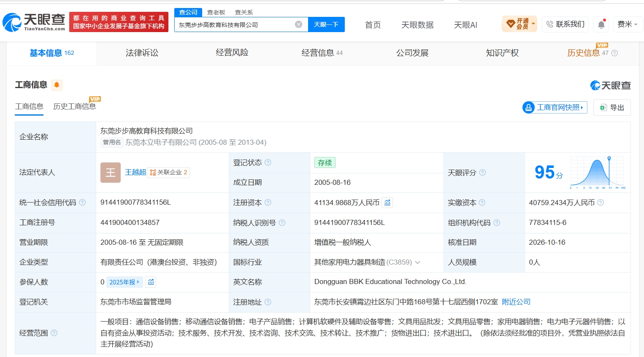Viewport: 644px width, 357px height.
Task: Open the registered capital chart icon
Action: pyautogui.click(x=387, y=203)
